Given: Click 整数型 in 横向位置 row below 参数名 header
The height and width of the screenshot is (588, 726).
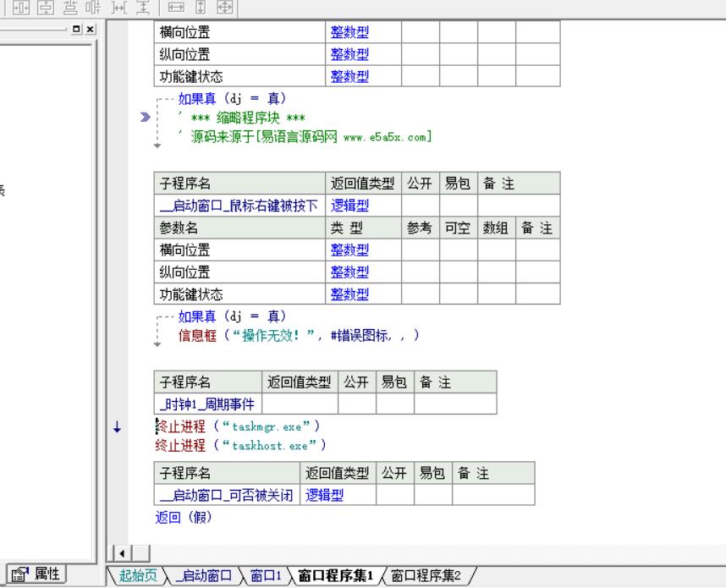Looking at the screenshot, I should point(349,250).
